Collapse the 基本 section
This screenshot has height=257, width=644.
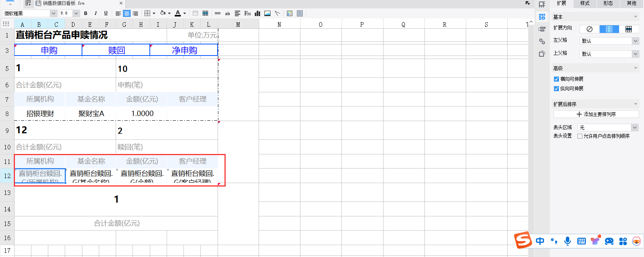click(636, 17)
